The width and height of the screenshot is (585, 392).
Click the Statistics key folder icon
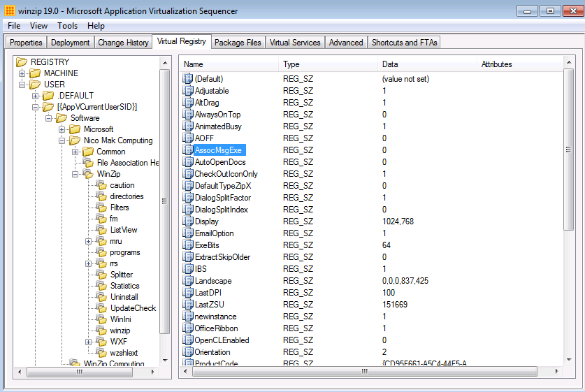coord(101,286)
